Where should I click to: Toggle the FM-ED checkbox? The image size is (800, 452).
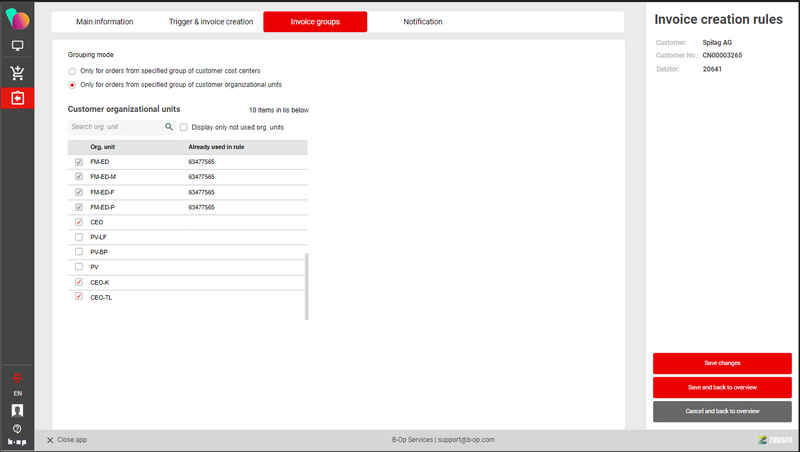click(79, 162)
